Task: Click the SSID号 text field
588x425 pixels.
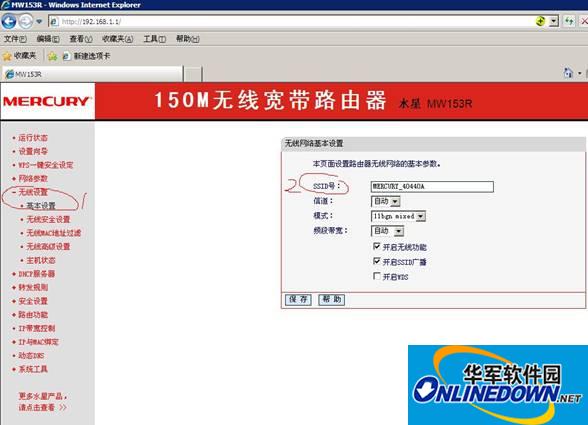Action: pos(432,186)
